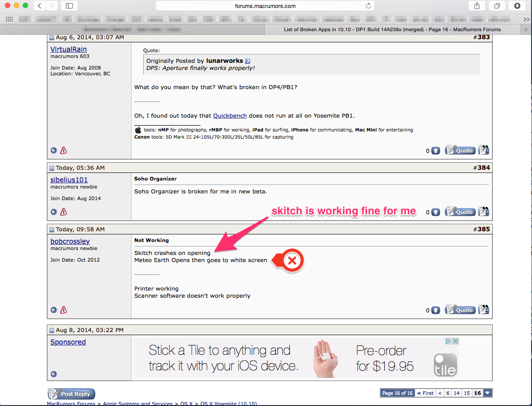Multi-quote icon for post #383
The width and height of the screenshot is (532, 406).
(x=483, y=150)
